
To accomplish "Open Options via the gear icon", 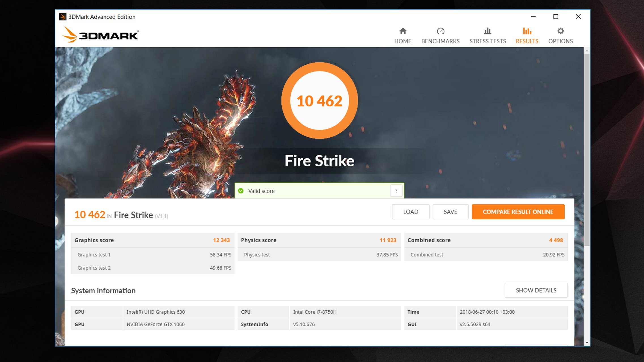I will (x=560, y=31).
